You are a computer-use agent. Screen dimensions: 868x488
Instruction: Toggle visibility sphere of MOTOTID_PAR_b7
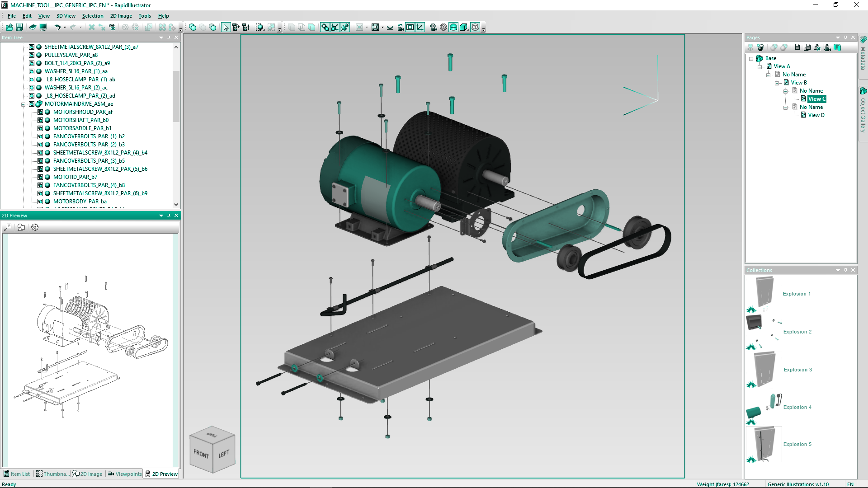coord(47,177)
